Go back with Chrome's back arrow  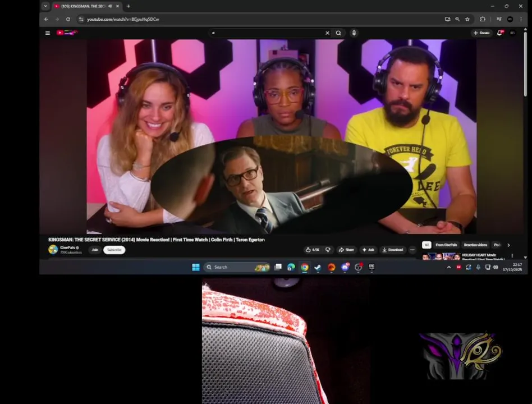pos(47,19)
